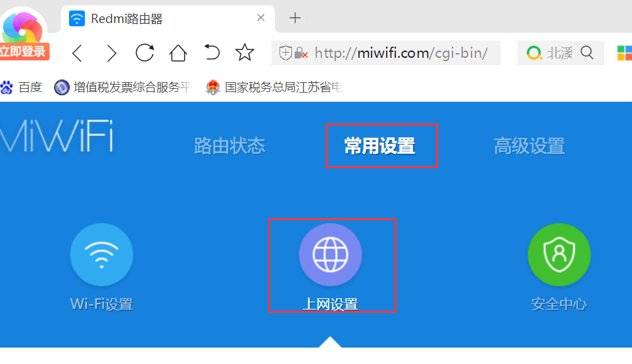Switch to 常用设置 tab
The image size is (632, 364).
[x=379, y=146]
